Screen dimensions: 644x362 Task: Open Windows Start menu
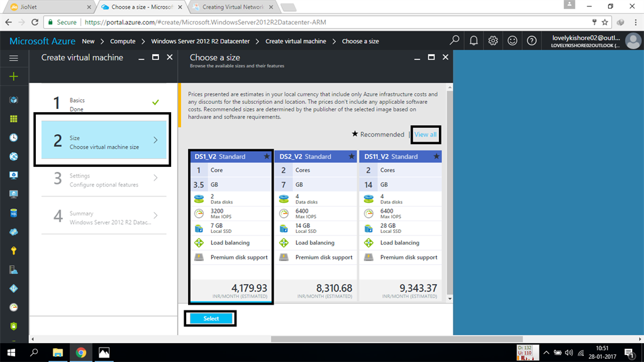11,353
